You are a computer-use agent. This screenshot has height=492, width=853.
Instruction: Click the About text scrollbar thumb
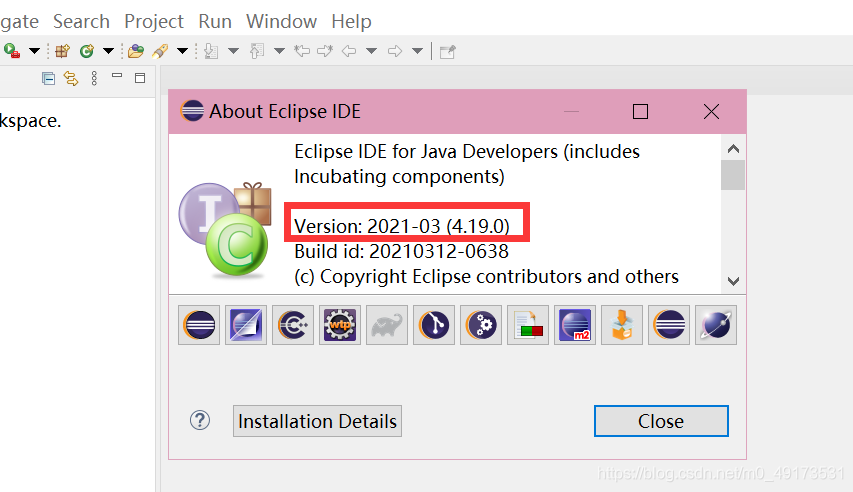[x=733, y=175]
